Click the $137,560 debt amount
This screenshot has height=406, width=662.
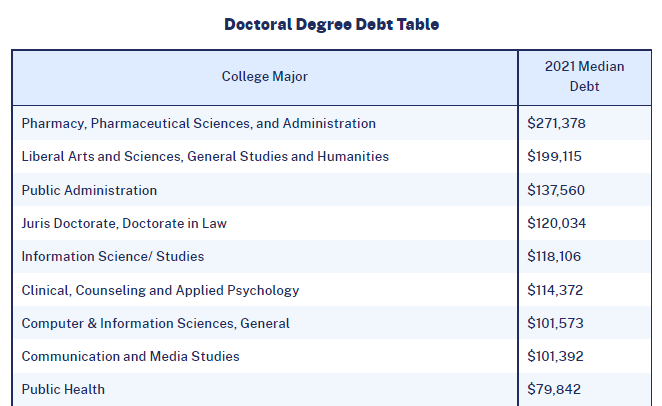(x=556, y=190)
